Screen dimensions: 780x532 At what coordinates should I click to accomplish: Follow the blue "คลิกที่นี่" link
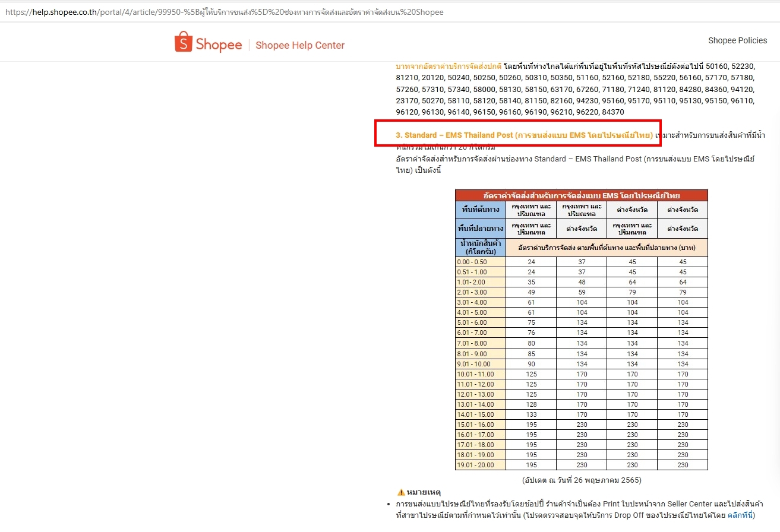(740, 515)
